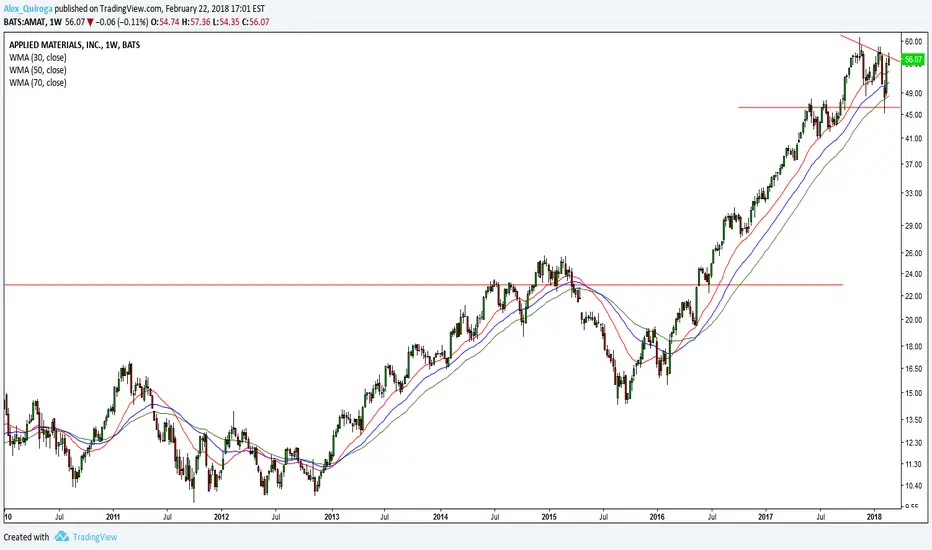Click the 37.00 price axis label
The image size is (932, 550).
[x=912, y=165]
